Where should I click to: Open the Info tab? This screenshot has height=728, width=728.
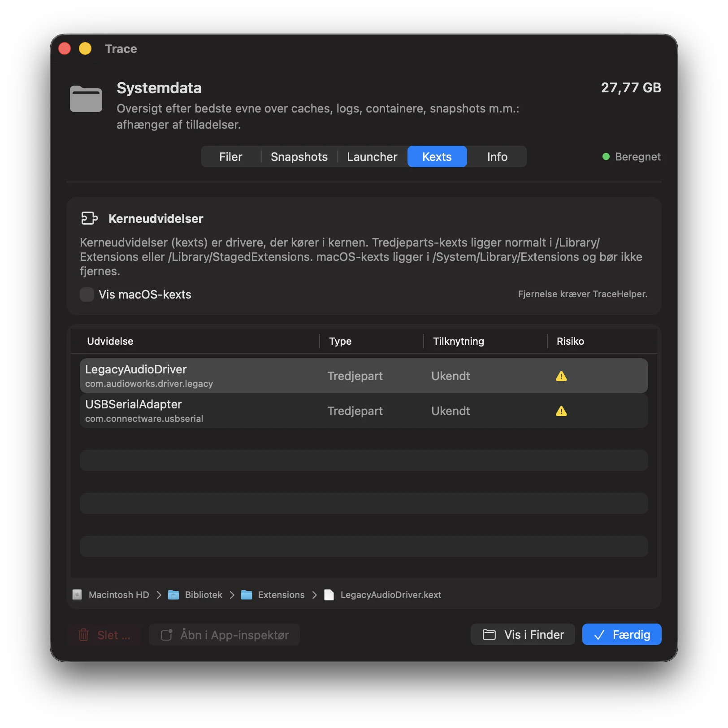pyautogui.click(x=497, y=157)
